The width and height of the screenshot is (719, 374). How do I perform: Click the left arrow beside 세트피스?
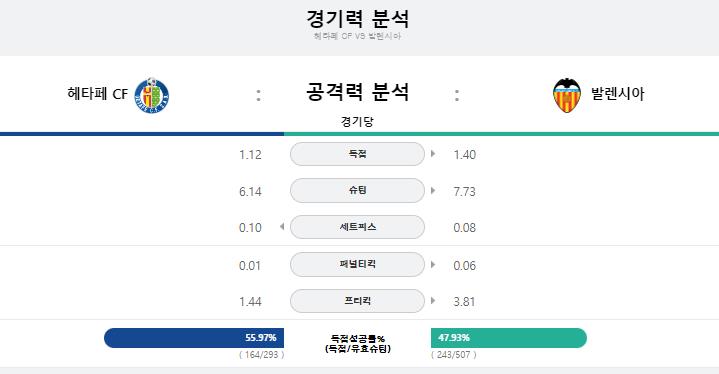click(x=282, y=226)
